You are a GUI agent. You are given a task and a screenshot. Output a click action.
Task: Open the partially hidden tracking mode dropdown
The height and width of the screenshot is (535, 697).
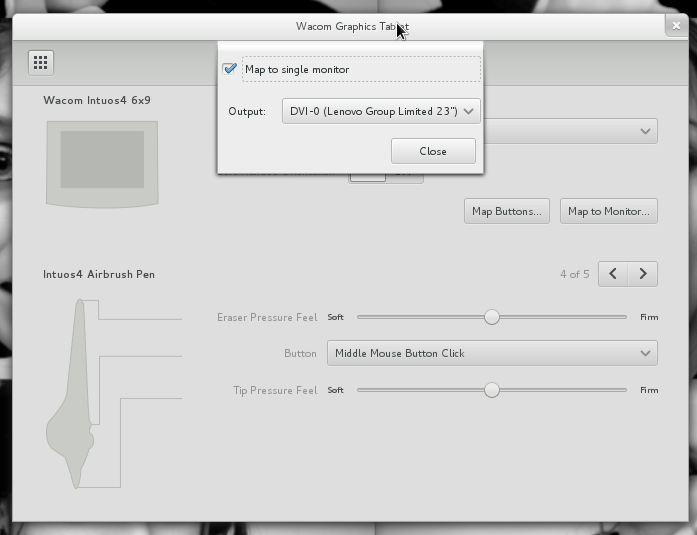coord(570,131)
